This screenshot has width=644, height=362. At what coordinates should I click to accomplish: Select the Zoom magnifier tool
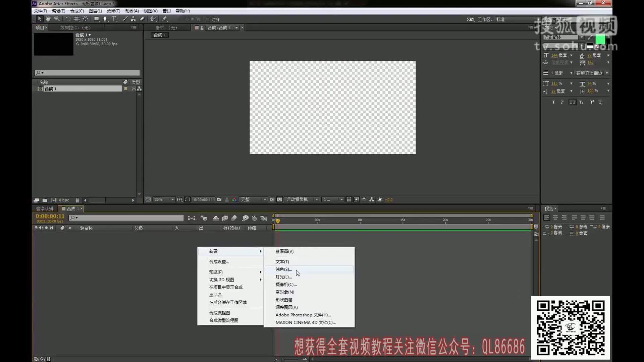[x=57, y=19]
